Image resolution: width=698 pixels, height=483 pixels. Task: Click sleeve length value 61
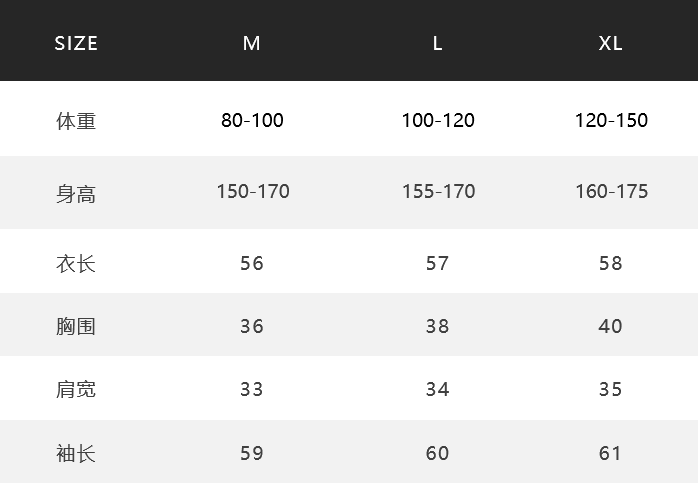[610, 454]
